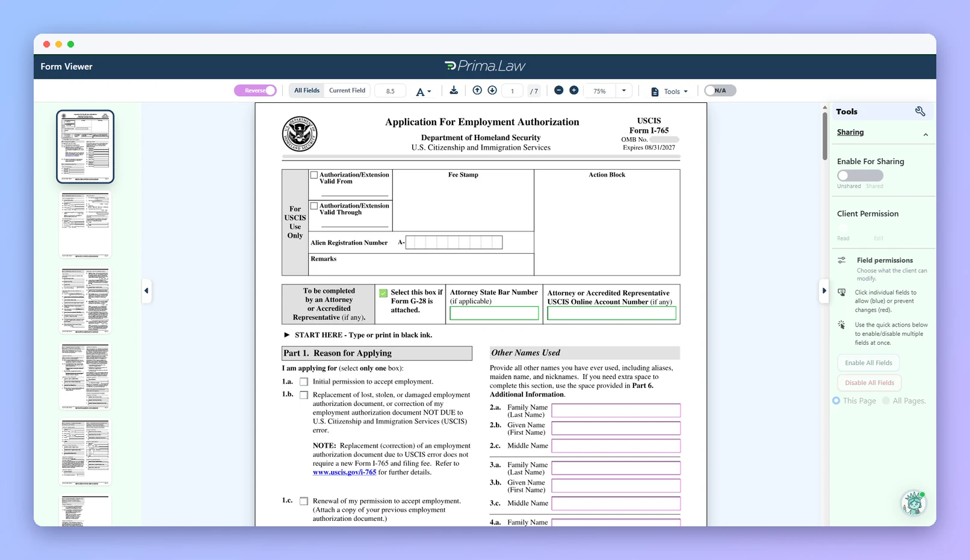
Task: Click the wrench icon in Tools panel
Action: tap(920, 111)
